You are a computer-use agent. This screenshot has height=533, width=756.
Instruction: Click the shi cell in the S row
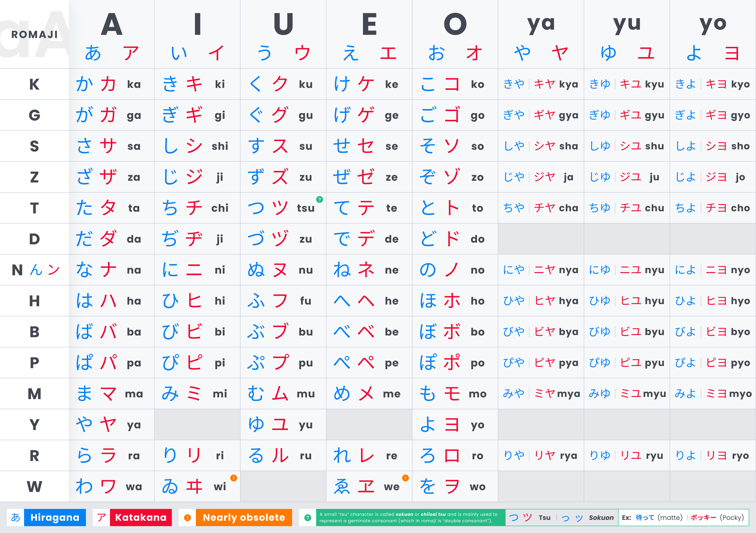click(x=198, y=146)
